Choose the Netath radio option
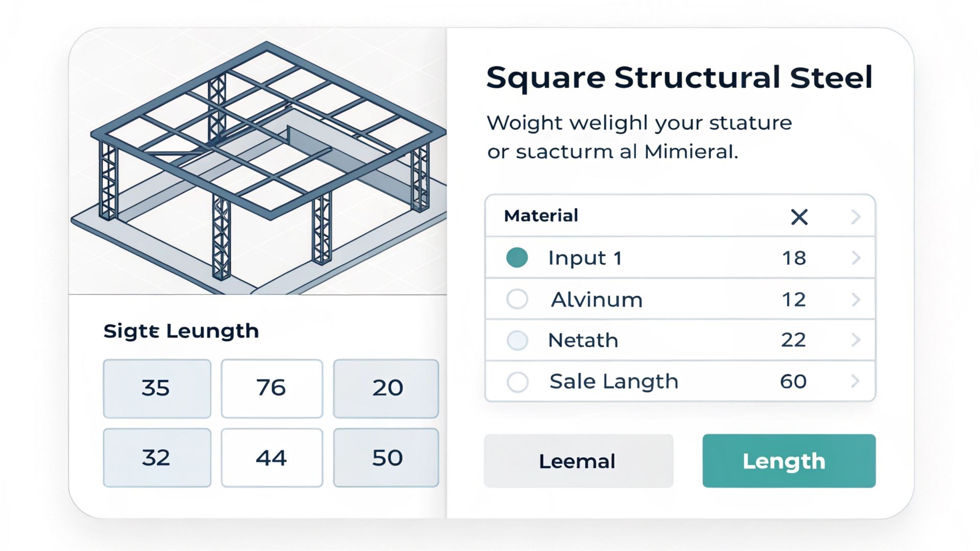980x551 pixels. pos(517,340)
